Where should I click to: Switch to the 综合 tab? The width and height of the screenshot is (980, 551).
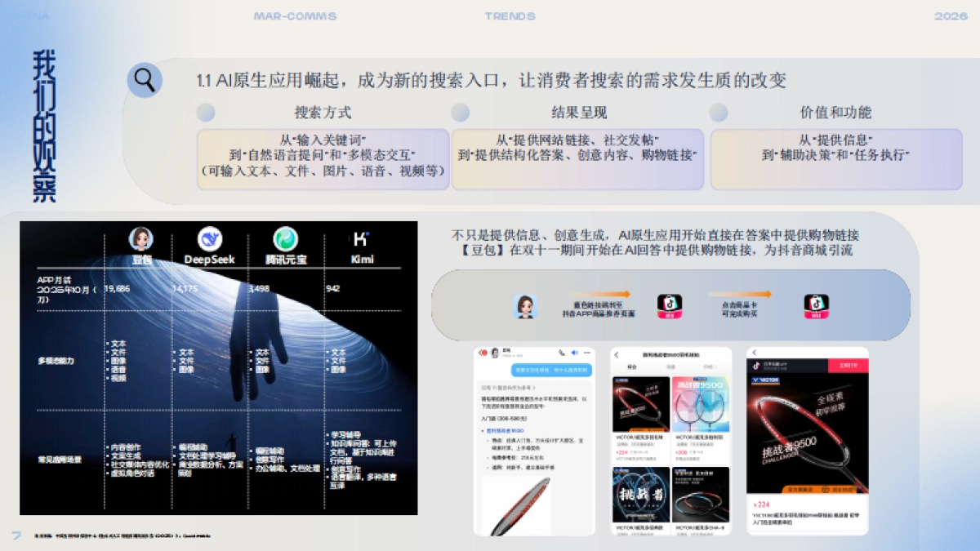click(x=631, y=367)
